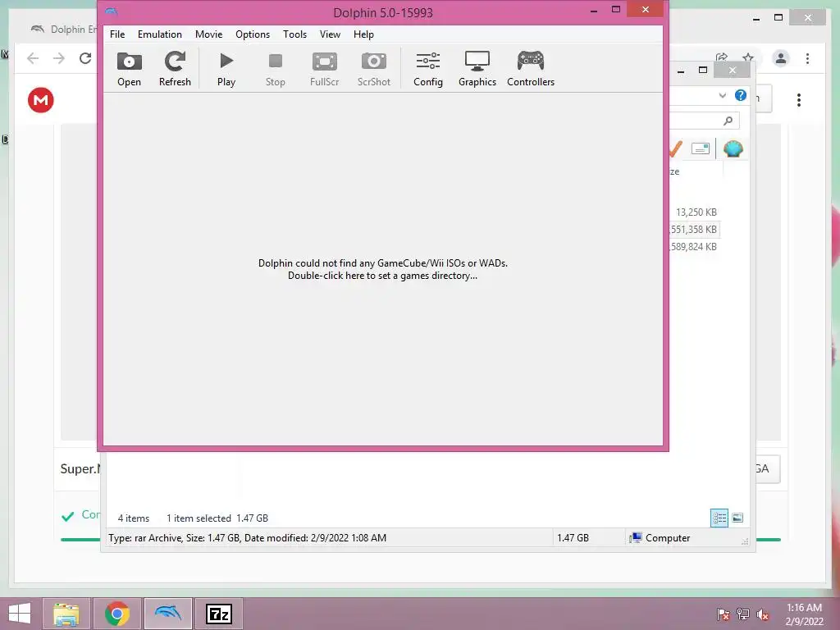Switch to Dolphin in the taskbar
840x630 pixels.
tap(167, 614)
